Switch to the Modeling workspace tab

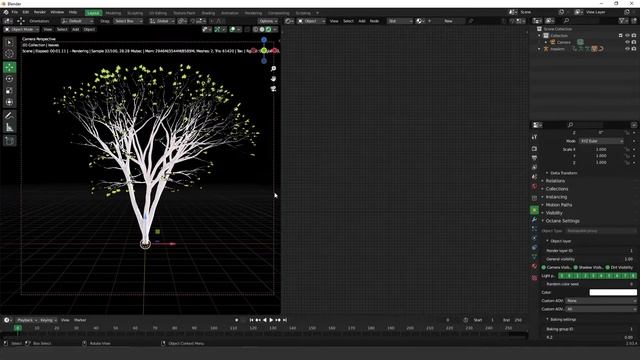click(x=113, y=13)
